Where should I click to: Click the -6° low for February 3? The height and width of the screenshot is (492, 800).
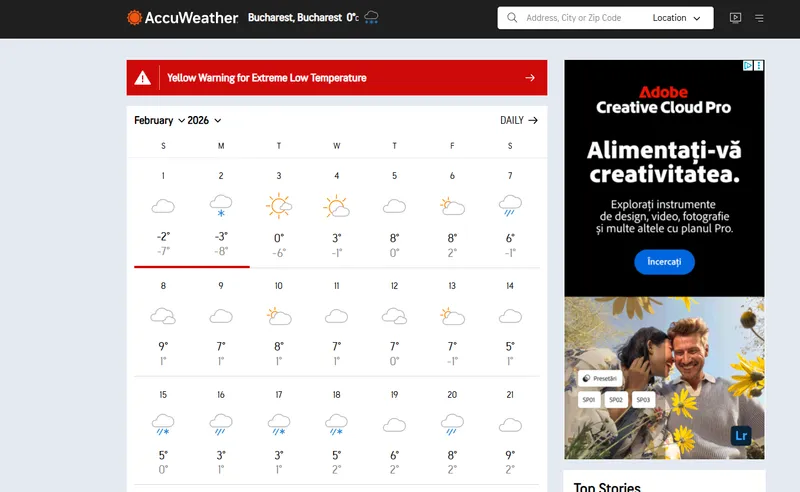click(279, 253)
